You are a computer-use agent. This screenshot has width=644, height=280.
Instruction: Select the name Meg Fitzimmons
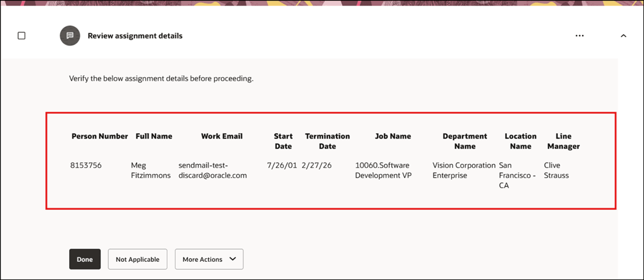pos(150,171)
